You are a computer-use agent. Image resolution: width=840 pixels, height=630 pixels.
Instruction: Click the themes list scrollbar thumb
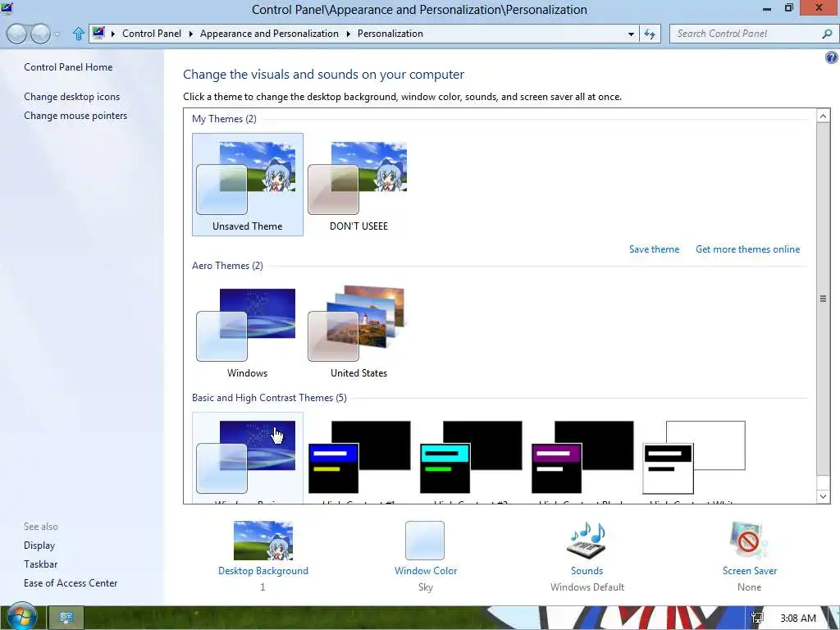(823, 299)
